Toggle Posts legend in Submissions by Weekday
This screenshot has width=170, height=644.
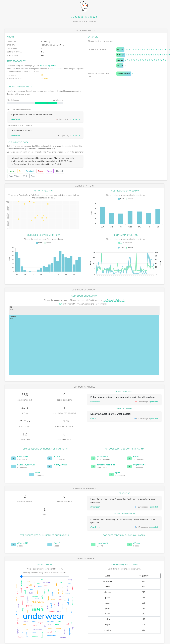tap(121, 198)
